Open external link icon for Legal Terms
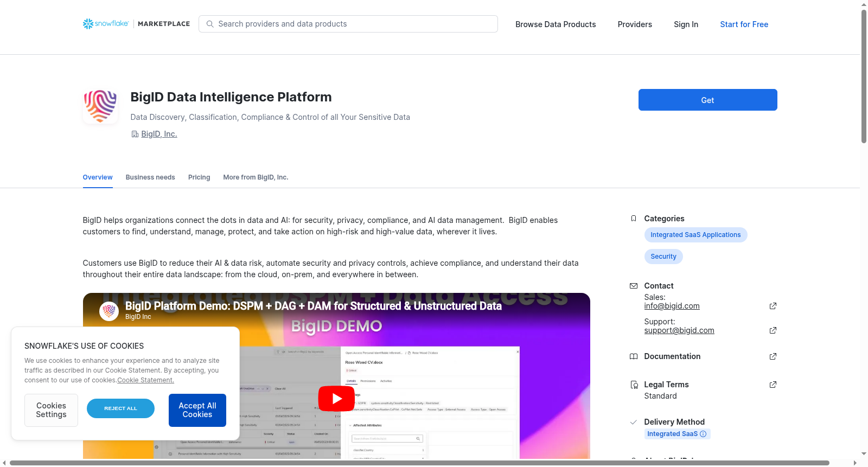 pyautogui.click(x=773, y=385)
